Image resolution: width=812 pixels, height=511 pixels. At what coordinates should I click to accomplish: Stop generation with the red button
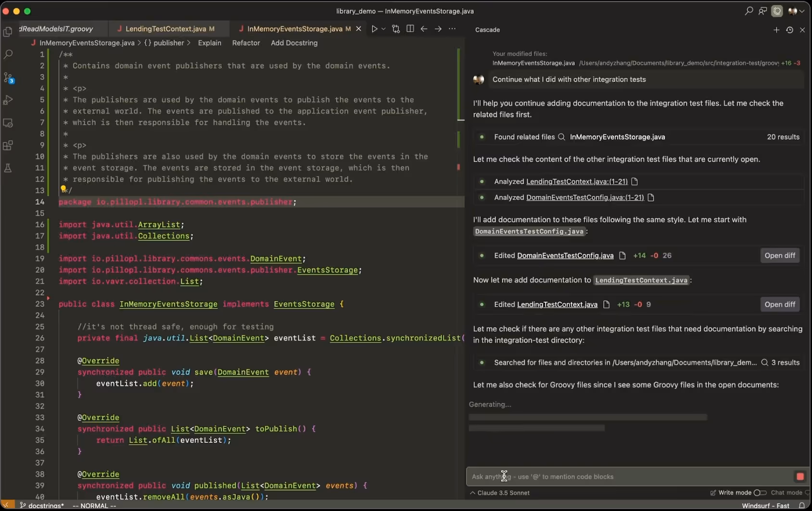800,477
